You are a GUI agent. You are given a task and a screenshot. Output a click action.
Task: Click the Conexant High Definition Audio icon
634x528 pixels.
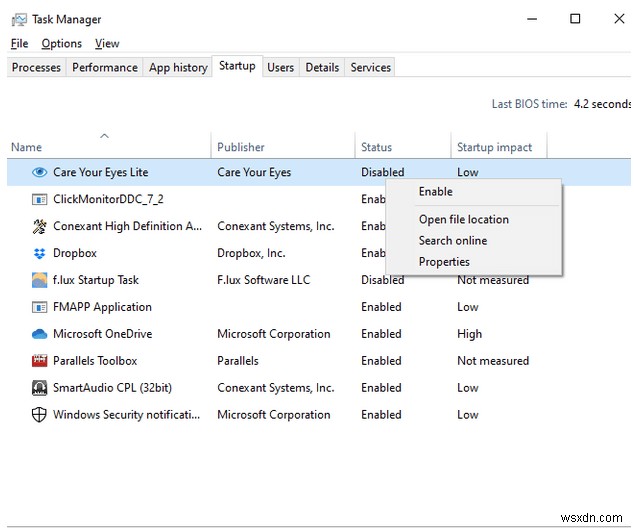39,226
